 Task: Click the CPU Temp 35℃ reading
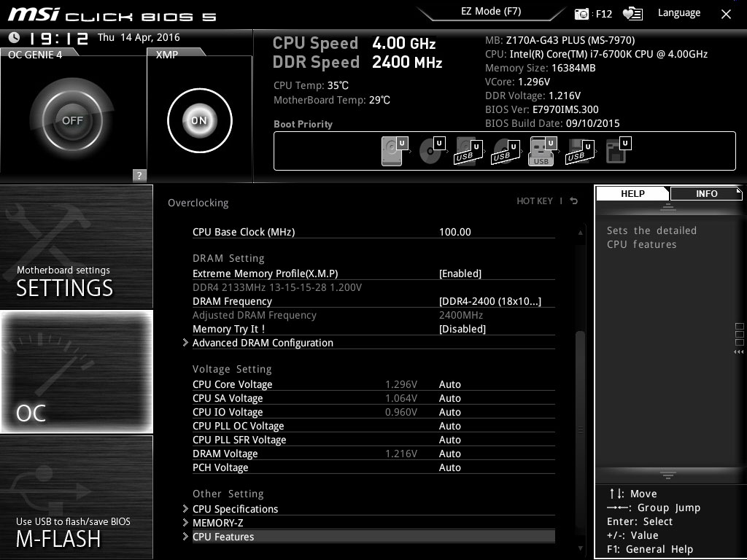coord(311,85)
